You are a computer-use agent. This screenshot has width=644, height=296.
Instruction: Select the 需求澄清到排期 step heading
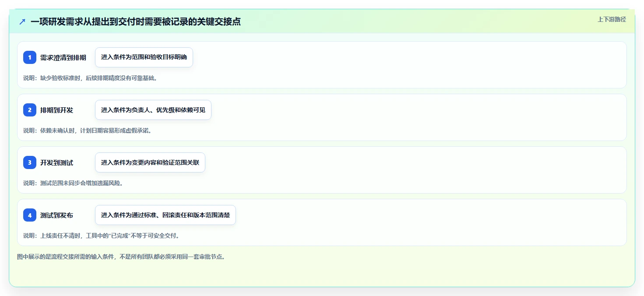(x=63, y=57)
